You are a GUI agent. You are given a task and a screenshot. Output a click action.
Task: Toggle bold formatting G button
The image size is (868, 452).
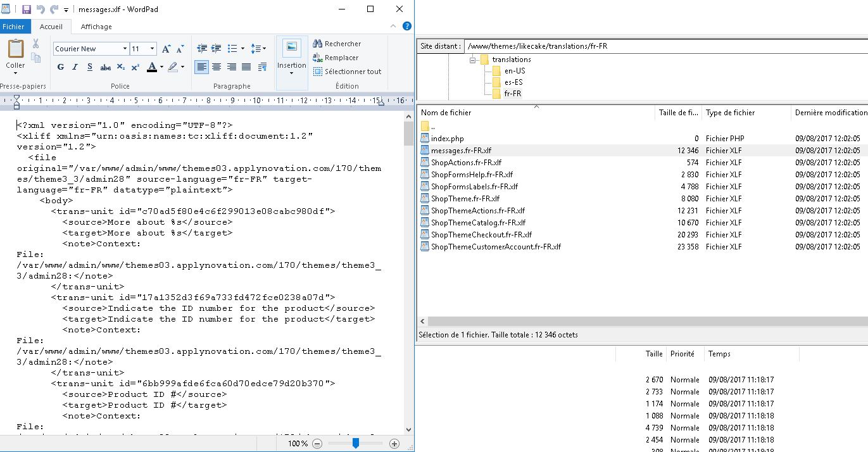point(61,67)
